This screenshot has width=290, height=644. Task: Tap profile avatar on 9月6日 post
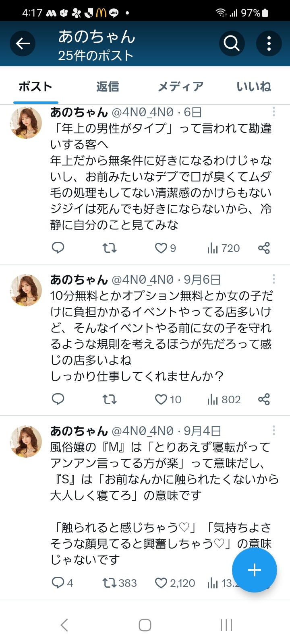point(26,290)
